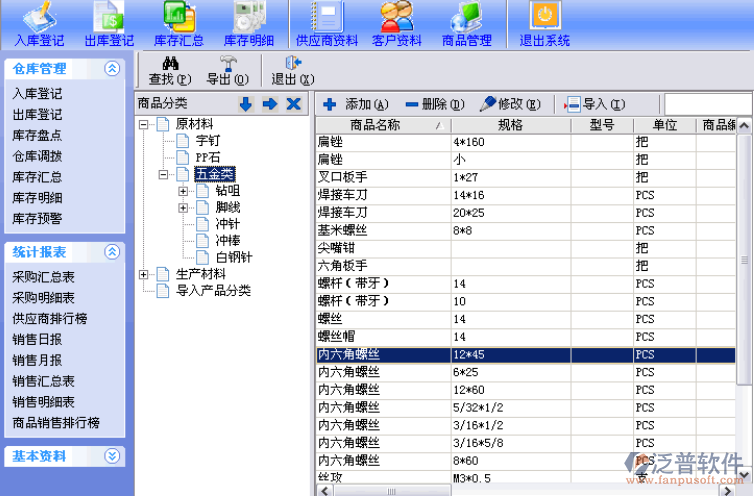Click the 修改 edit button

tap(510, 104)
